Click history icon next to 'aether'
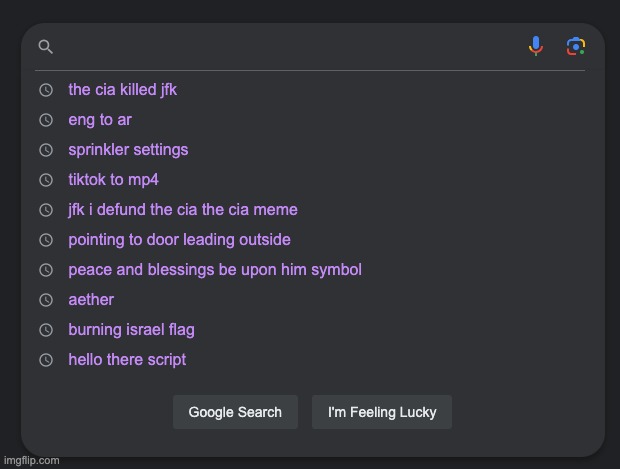Image resolution: width=620 pixels, height=469 pixels. [x=45, y=300]
